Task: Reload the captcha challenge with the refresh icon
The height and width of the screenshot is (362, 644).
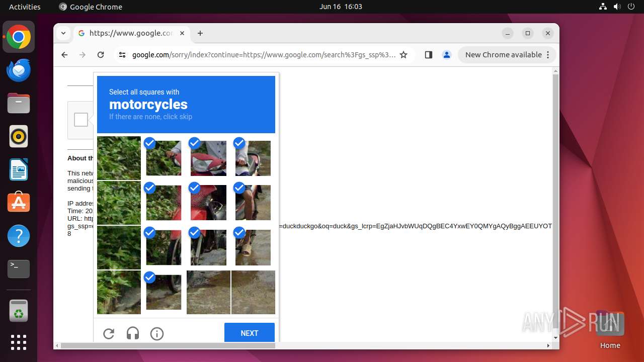Action: pos(109,333)
